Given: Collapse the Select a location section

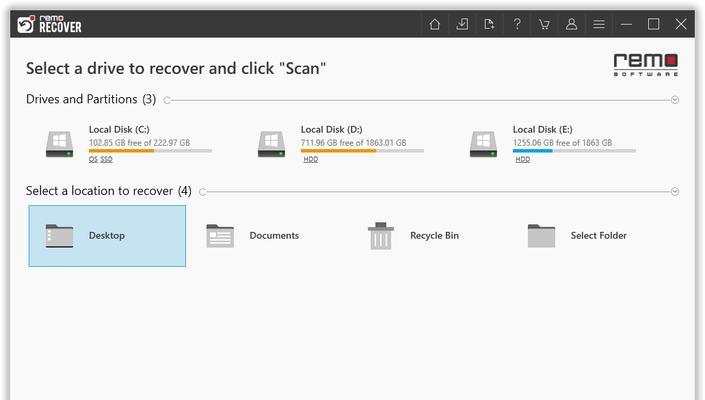Looking at the screenshot, I should point(675,191).
